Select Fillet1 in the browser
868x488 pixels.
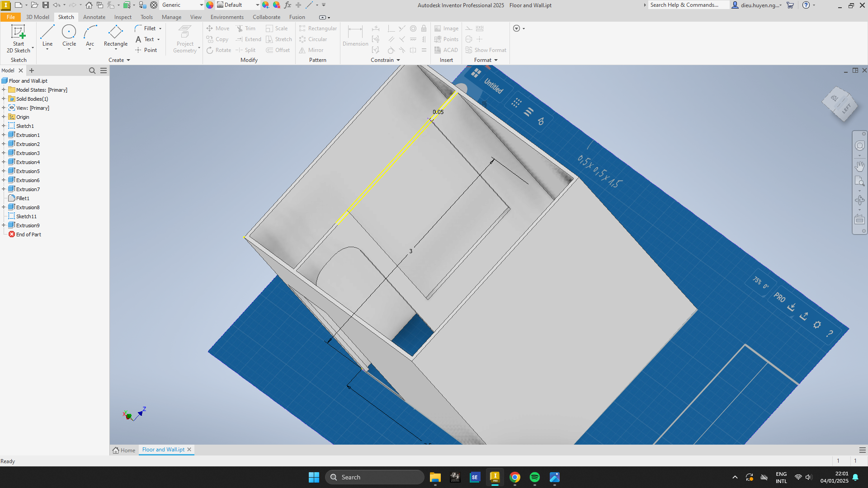point(23,198)
